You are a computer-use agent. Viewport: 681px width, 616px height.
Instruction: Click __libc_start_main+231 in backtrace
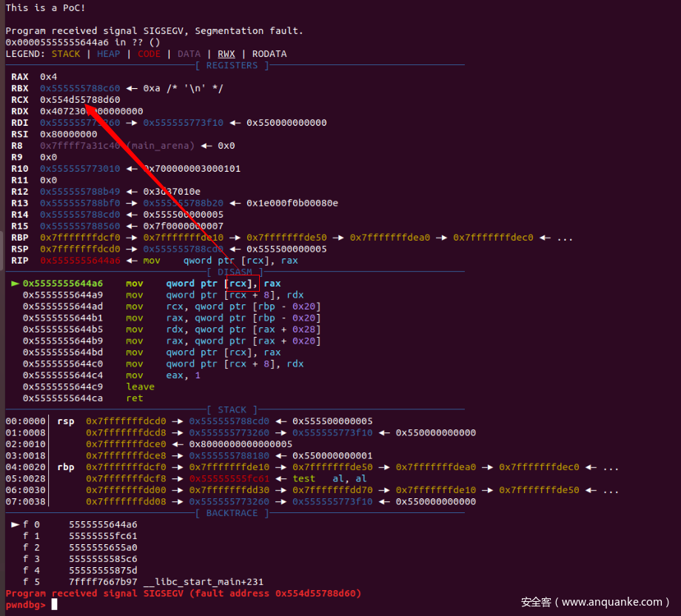(204, 582)
